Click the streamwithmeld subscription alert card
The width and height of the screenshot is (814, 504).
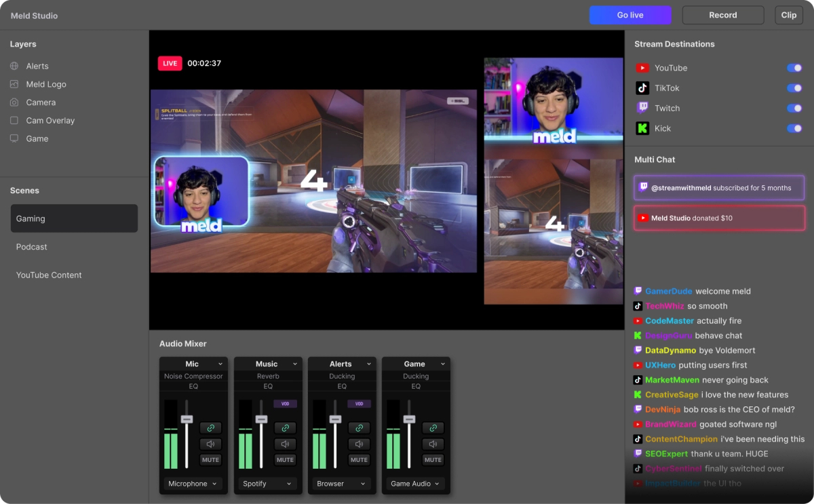click(x=720, y=188)
